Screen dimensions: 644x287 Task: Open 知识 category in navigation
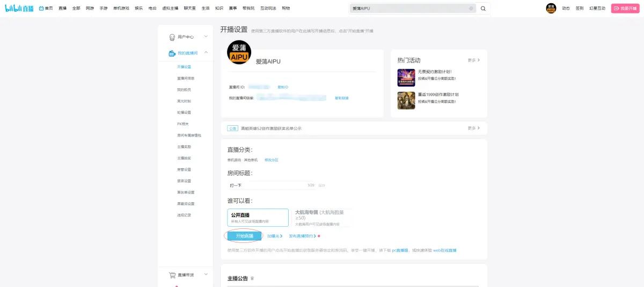click(219, 9)
